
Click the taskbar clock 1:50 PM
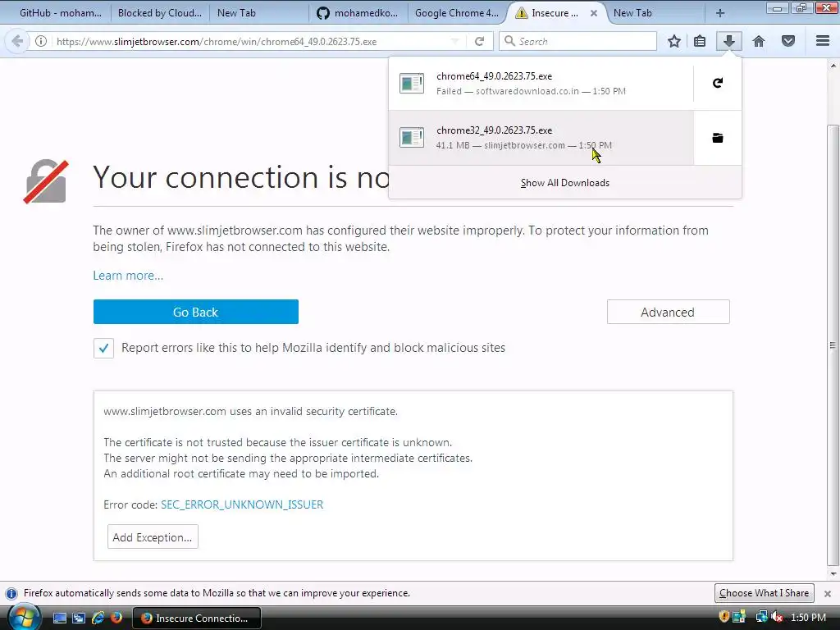point(808,618)
